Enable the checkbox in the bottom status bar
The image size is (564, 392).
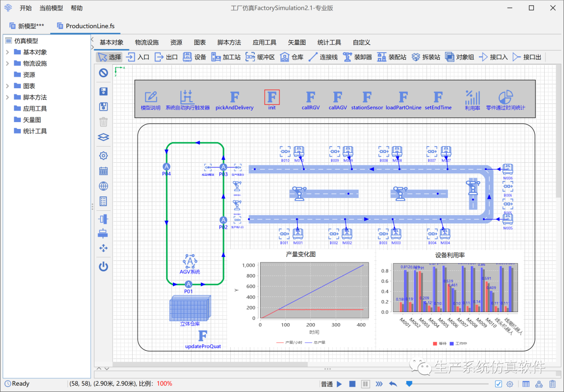pos(498,384)
